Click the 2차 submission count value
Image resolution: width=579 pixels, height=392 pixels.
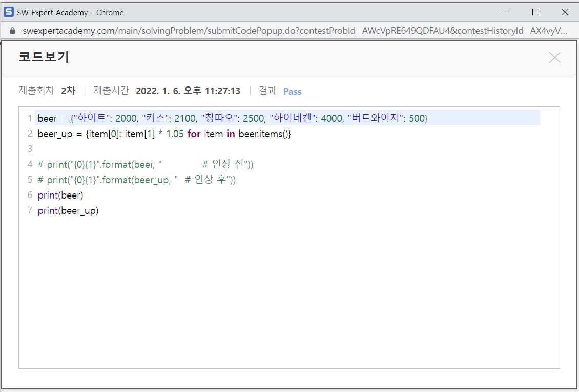coord(68,91)
